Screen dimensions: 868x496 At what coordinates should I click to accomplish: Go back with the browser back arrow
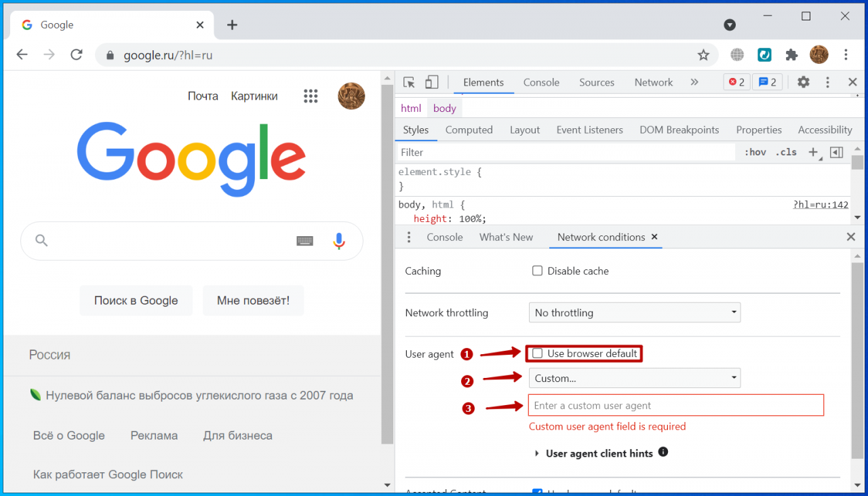click(x=22, y=55)
